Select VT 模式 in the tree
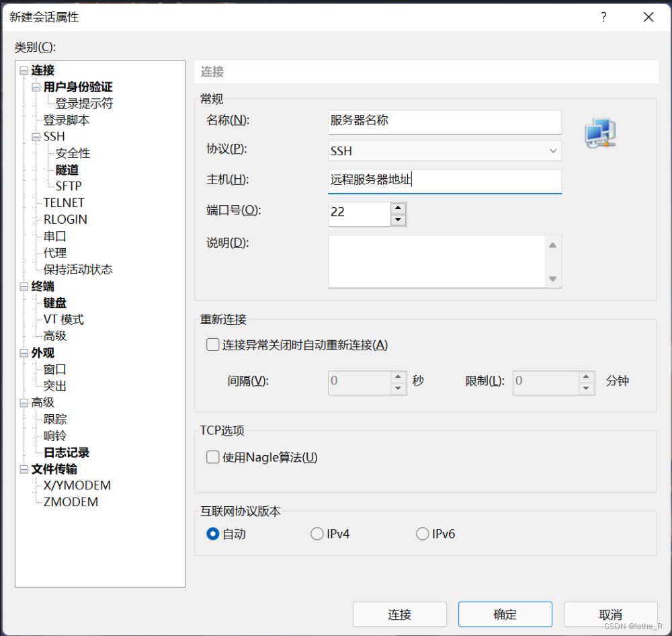 coord(63,319)
